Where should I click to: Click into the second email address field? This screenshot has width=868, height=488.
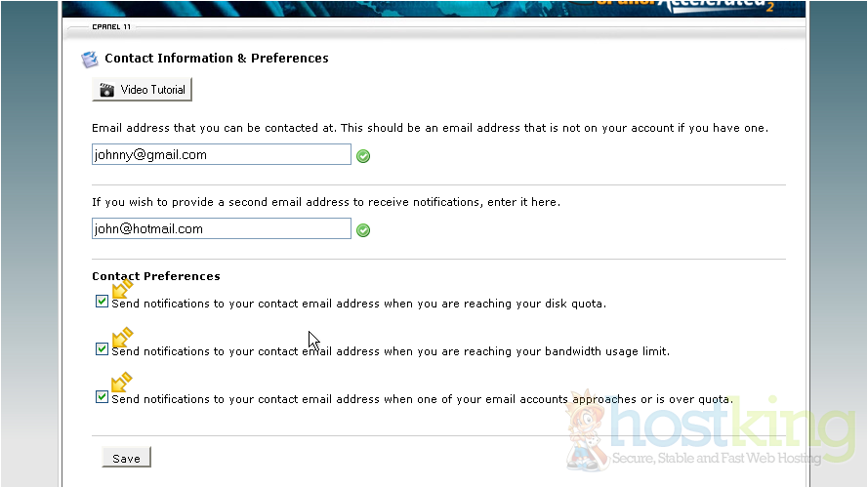tap(221, 229)
